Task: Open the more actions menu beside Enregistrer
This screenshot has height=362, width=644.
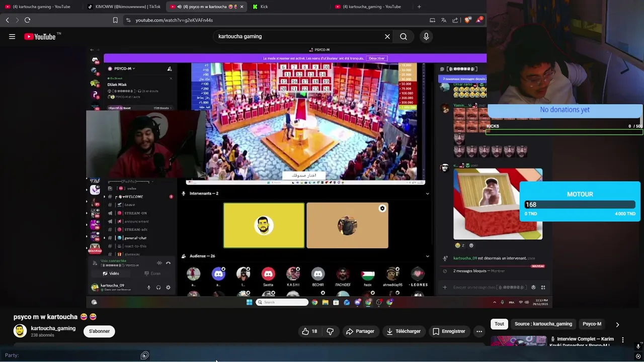Action: click(x=479, y=331)
